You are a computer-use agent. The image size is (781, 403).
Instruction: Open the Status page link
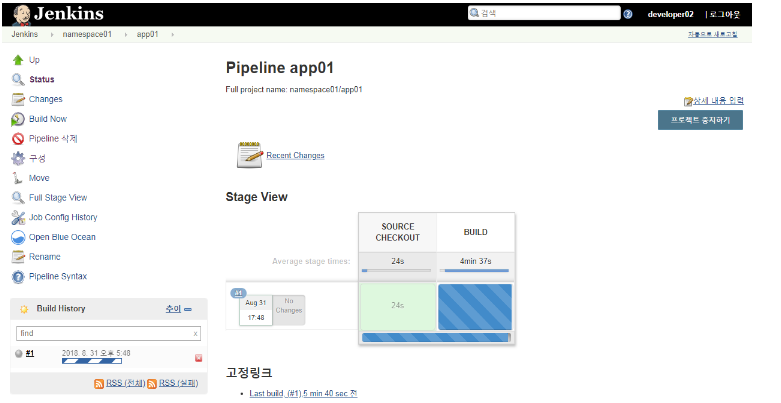tap(42, 80)
